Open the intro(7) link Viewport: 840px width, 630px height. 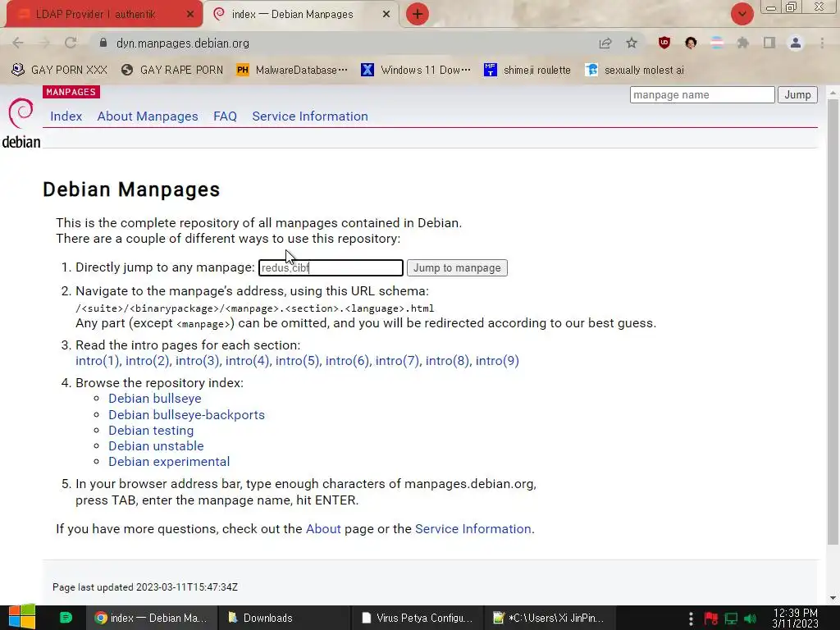(397, 361)
